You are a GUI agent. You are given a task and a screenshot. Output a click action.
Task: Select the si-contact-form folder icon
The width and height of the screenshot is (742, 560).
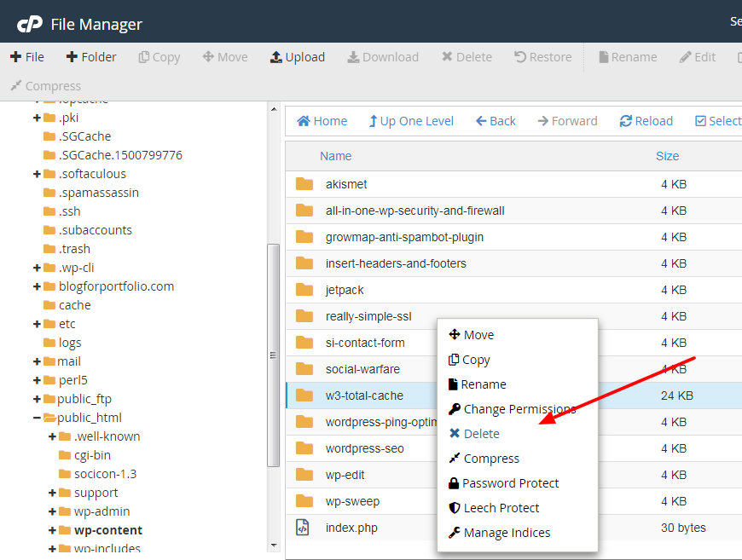point(304,343)
